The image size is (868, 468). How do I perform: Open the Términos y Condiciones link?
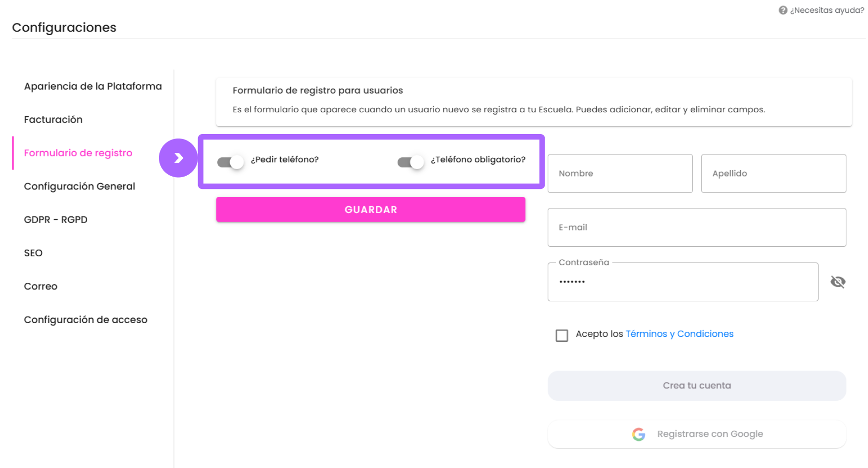(679, 334)
